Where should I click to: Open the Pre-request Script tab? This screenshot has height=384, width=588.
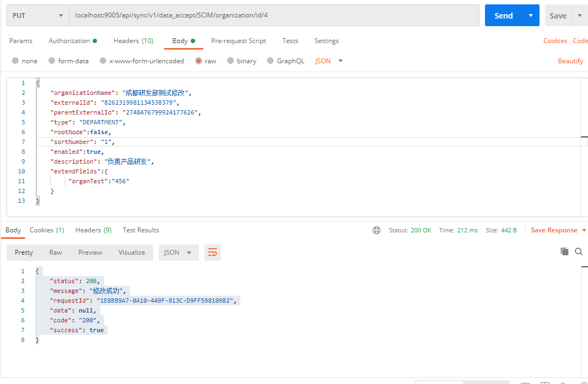pyautogui.click(x=238, y=41)
